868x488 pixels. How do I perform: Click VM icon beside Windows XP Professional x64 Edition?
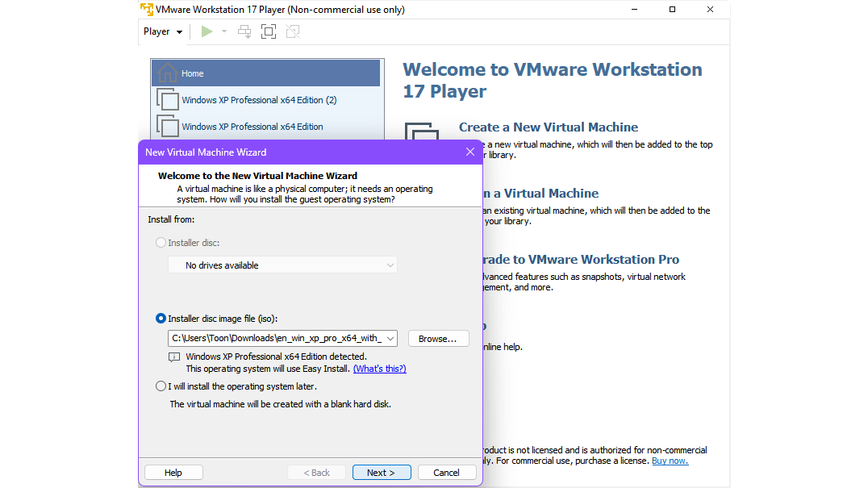(x=168, y=126)
